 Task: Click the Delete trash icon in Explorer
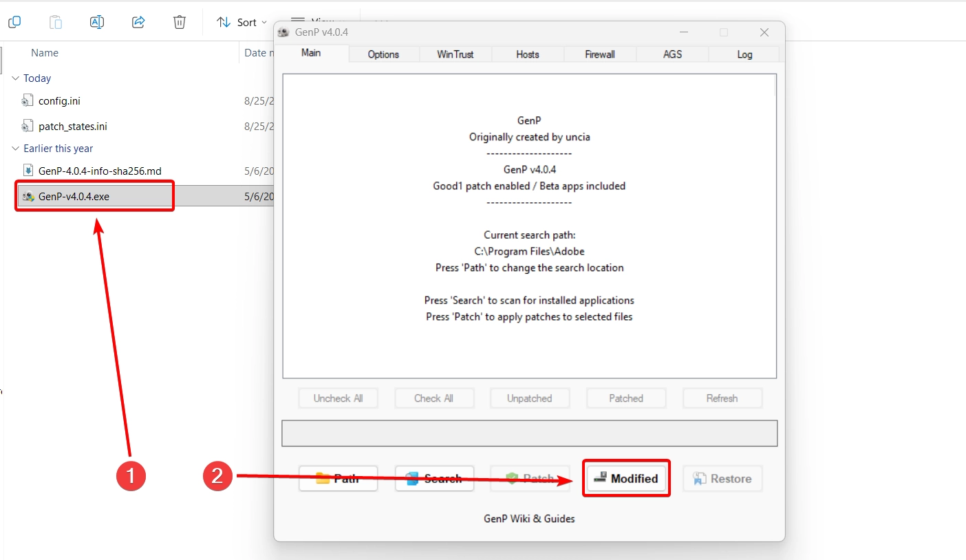pos(180,22)
